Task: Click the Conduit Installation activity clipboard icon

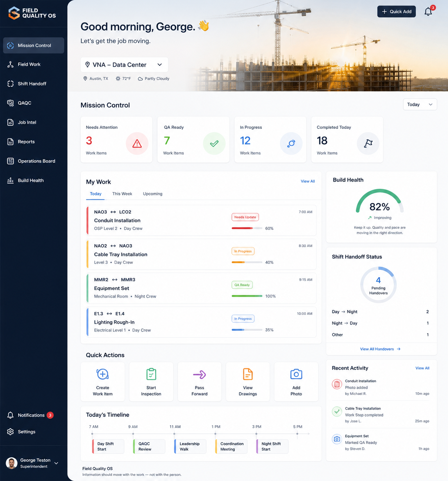Action: coord(337,384)
